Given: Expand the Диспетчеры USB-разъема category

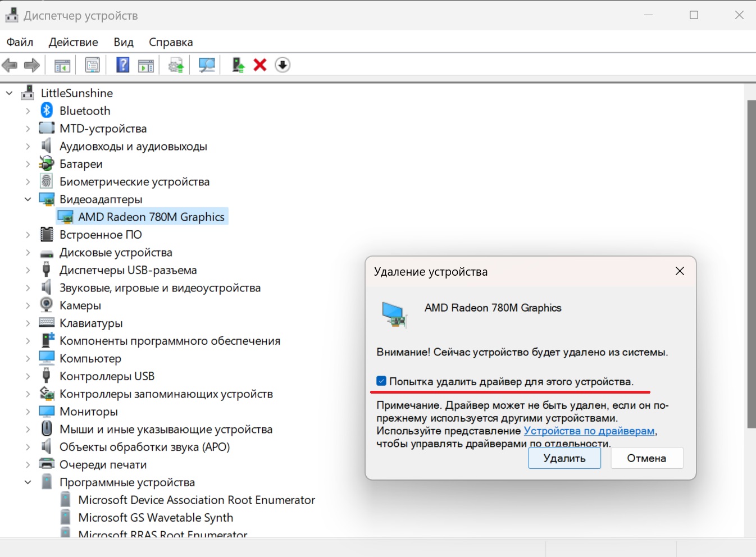Looking at the screenshot, I should [x=28, y=270].
